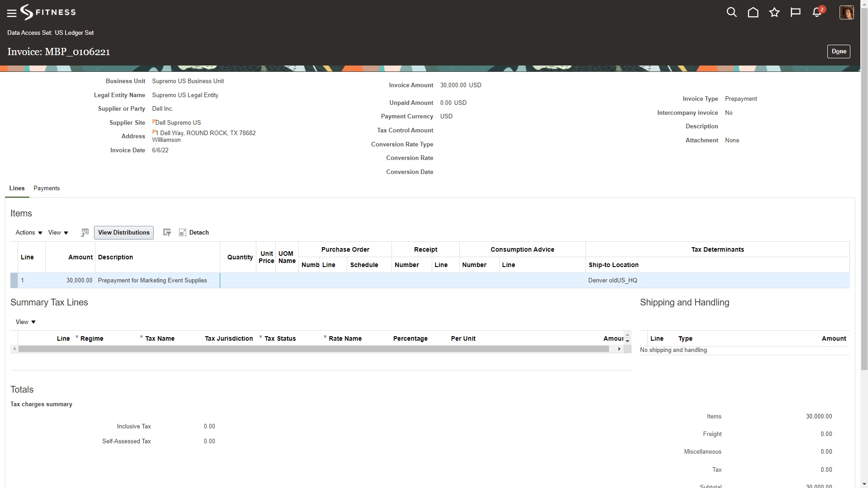This screenshot has width=868, height=488.
Task: Go to the Home page icon
Action: [x=753, y=12]
